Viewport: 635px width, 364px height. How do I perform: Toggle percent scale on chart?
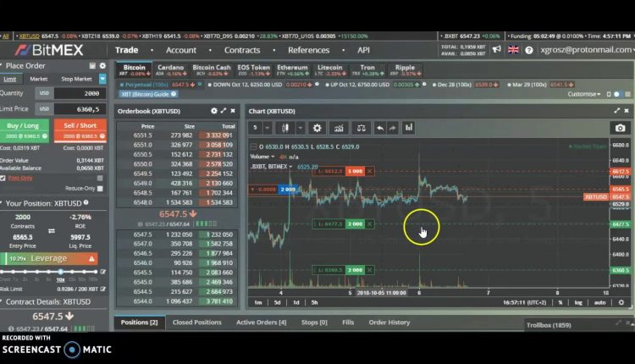pyautogui.click(x=560, y=302)
